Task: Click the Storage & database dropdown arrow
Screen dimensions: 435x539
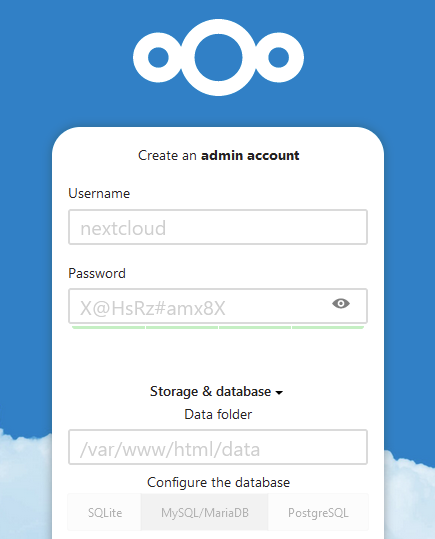Action: (279, 393)
